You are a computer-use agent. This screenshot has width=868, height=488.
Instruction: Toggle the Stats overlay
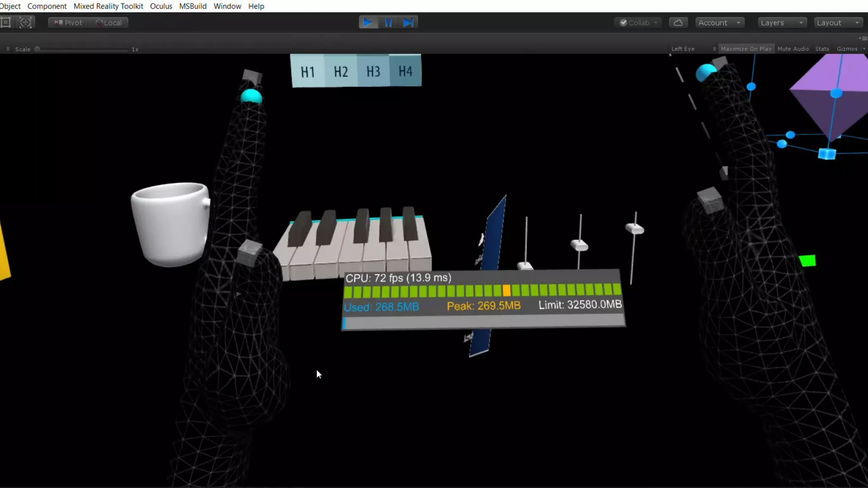(822, 49)
